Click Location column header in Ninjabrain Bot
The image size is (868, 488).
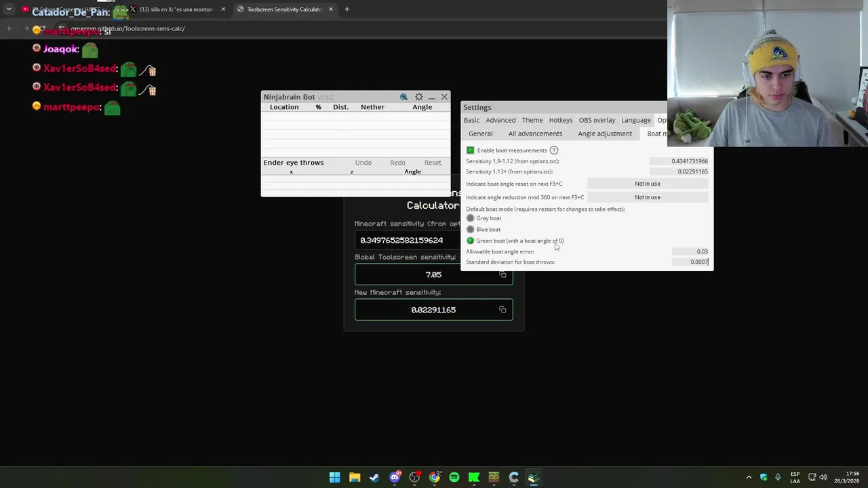click(284, 107)
